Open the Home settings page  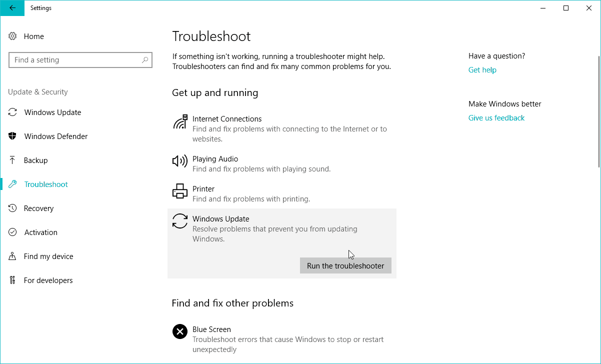[x=34, y=36]
